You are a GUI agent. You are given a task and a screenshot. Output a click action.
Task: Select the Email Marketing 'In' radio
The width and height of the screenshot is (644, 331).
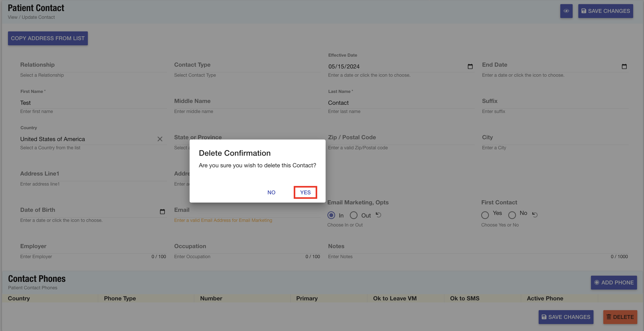pos(331,215)
